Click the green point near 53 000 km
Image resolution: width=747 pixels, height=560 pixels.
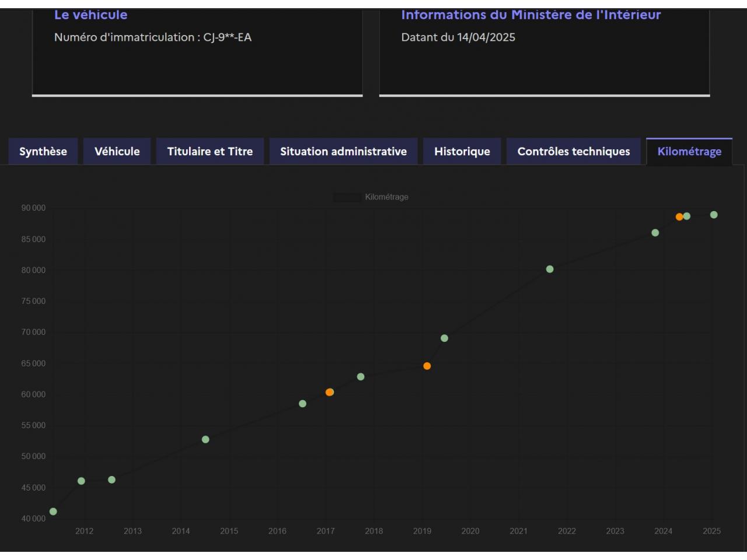click(x=205, y=439)
